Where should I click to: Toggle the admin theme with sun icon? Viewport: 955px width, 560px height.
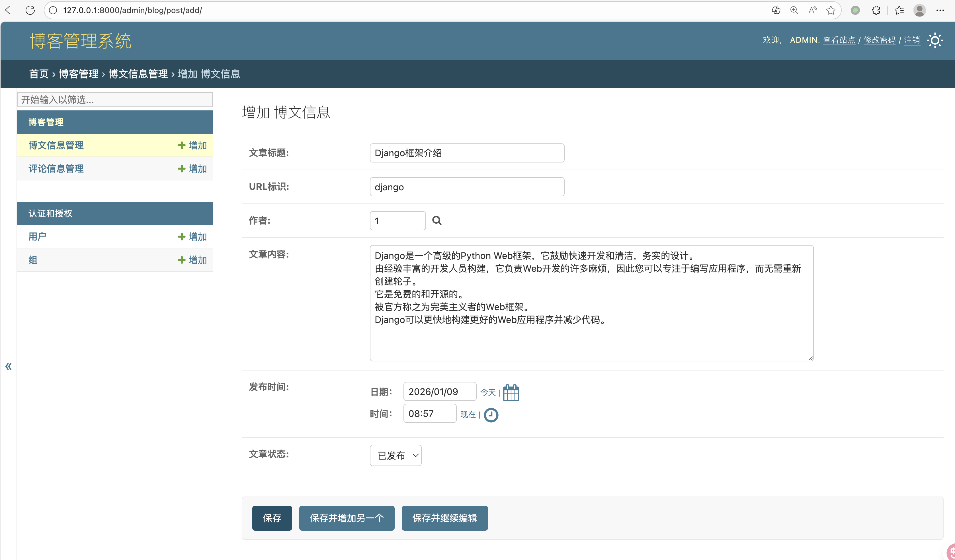[935, 40]
